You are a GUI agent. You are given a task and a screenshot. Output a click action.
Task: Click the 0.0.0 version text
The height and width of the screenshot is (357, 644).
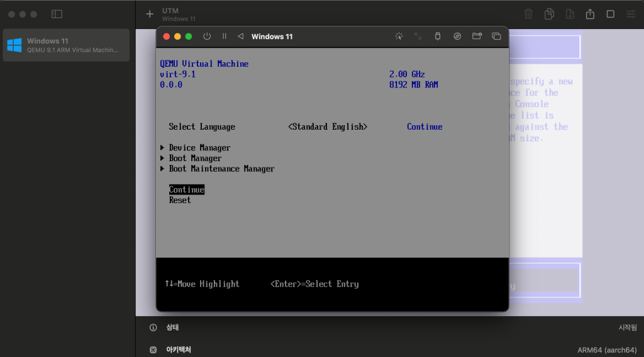[171, 85]
